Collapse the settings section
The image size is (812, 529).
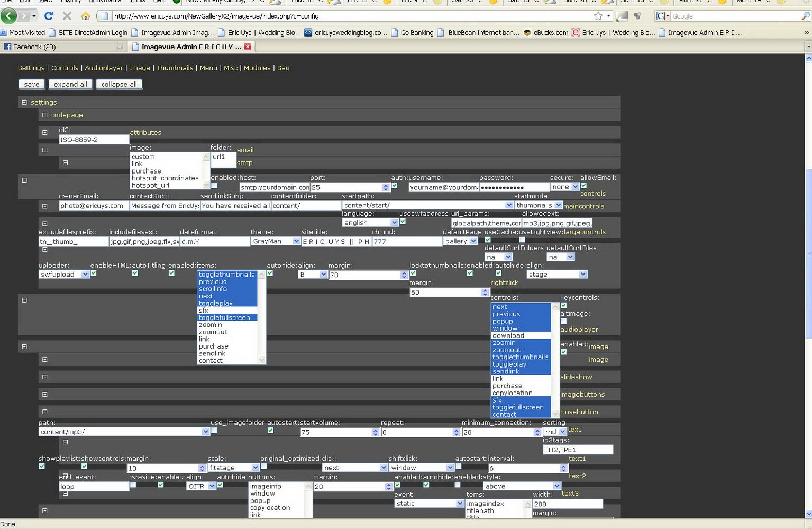point(24,102)
